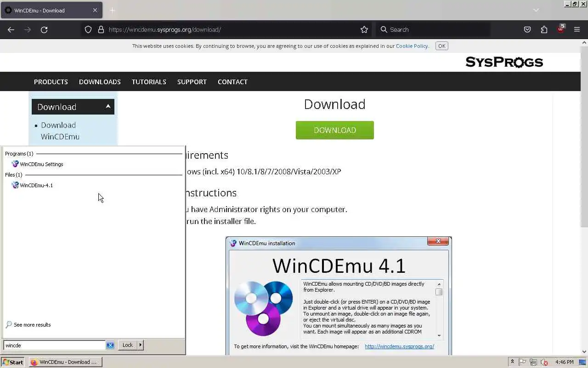Screen dimensions: 588x368
Task: Go back to the previous page
Action: pyautogui.click(x=11, y=29)
